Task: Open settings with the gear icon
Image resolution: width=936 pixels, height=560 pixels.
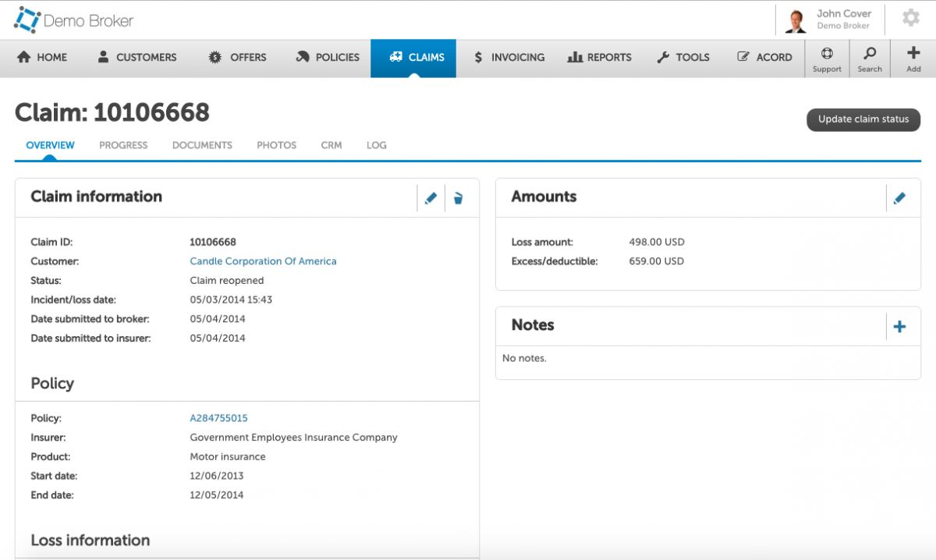Action: tap(911, 17)
